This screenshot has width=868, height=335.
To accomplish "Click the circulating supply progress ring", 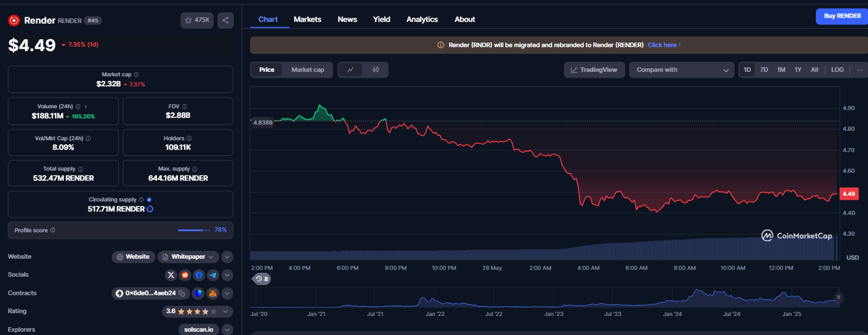I will pyautogui.click(x=150, y=209).
